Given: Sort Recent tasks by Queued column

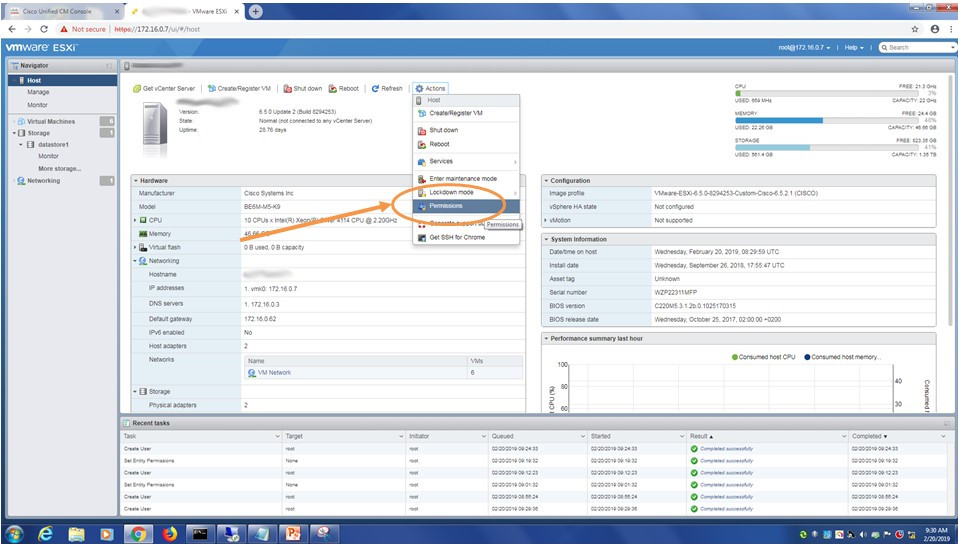Looking at the screenshot, I should click(538, 436).
